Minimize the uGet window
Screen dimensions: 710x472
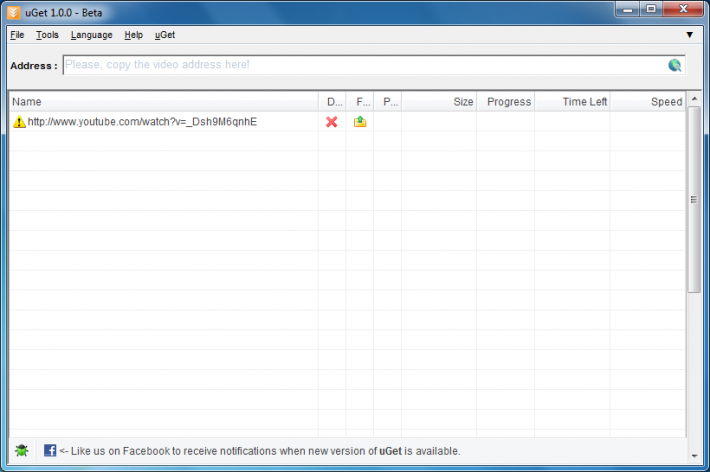[628, 9]
